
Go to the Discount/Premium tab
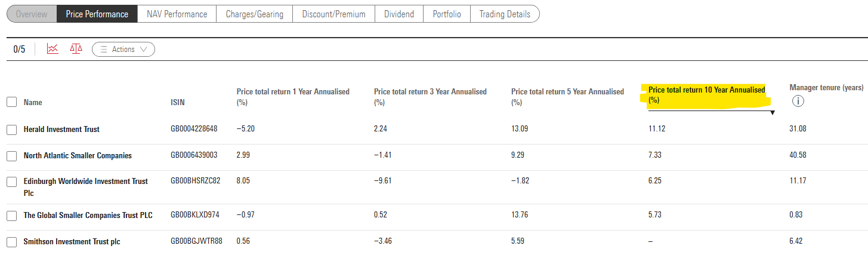click(x=333, y=14)
